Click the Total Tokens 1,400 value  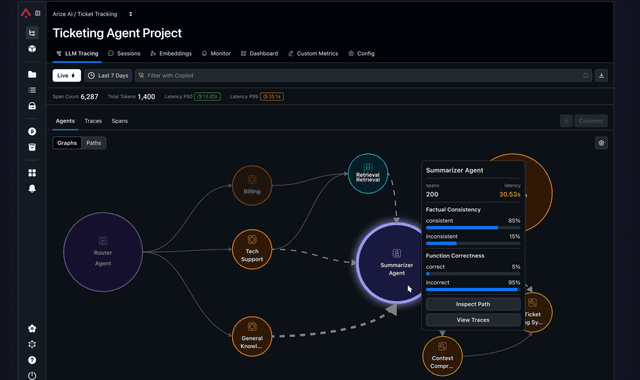click(x=146, y=97)
